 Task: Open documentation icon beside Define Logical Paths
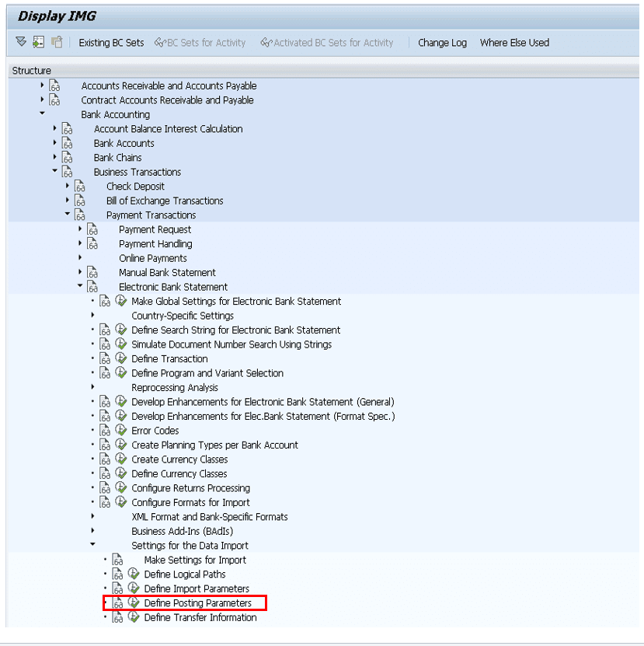(118, 574)
